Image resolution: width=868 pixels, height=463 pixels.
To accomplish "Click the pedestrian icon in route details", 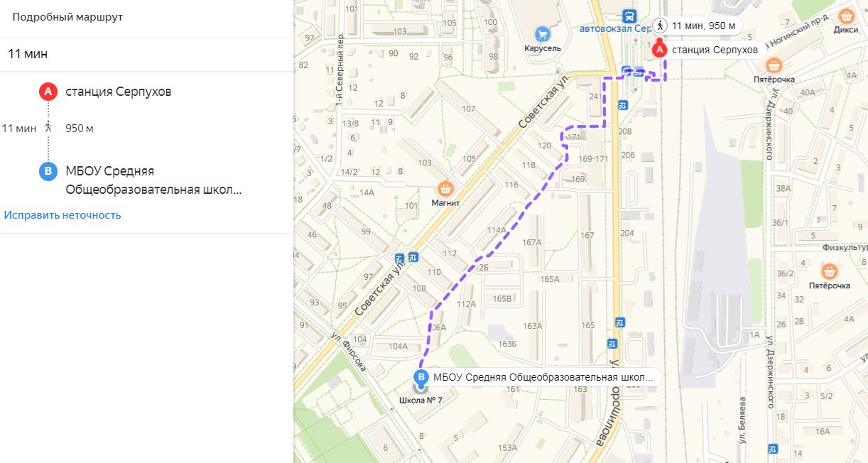I will [x=48, y=129].
